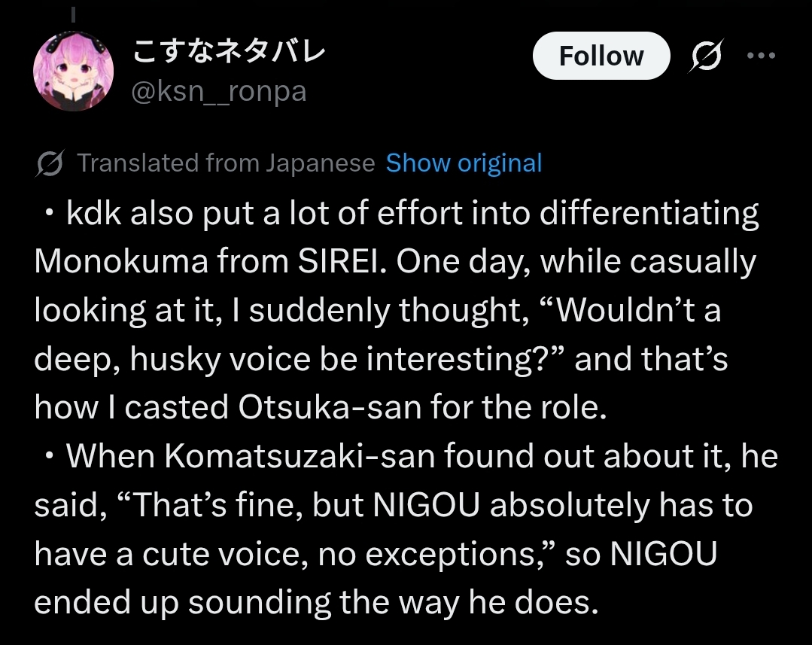Click the thread connector line above the avatar
The height and width of the screenshot is (645, 812).
(74, 14)
